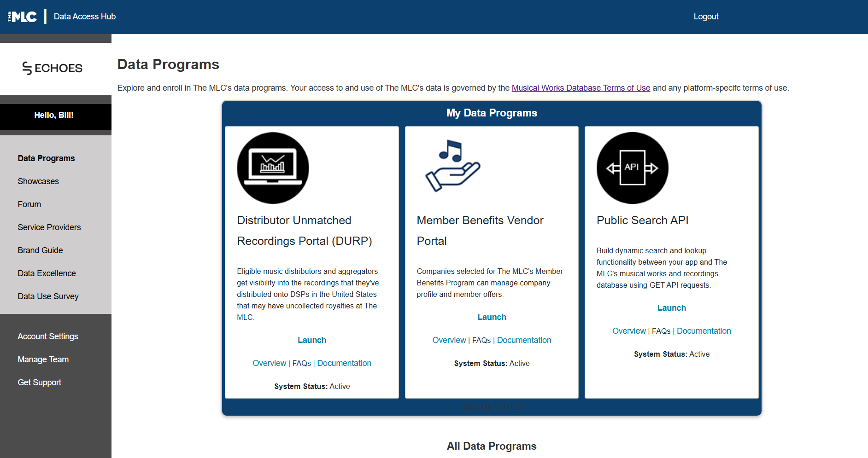
Task: Open Overview for Member Benefits Vendor Portal
Action: tap(449, 340)
